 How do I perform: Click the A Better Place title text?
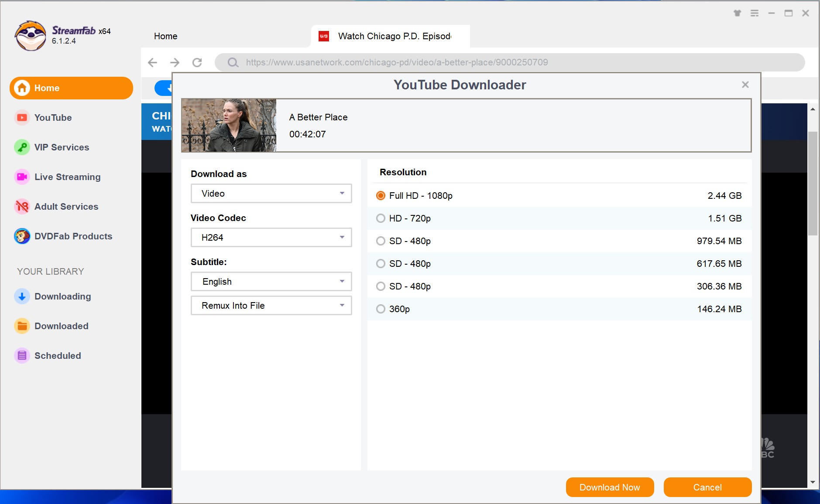click(x=318, y=117)
